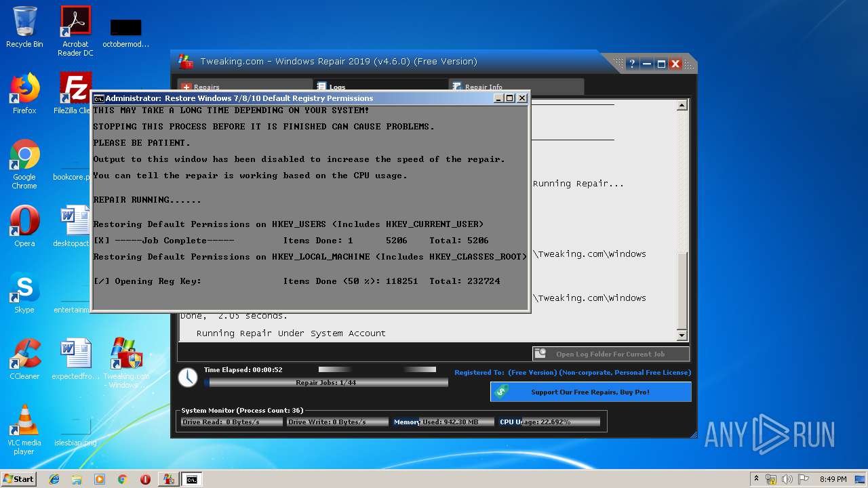Launch Acrobat Reader DC shortcut
Viewport: 868px width, 488px height.
pos(75,31)
